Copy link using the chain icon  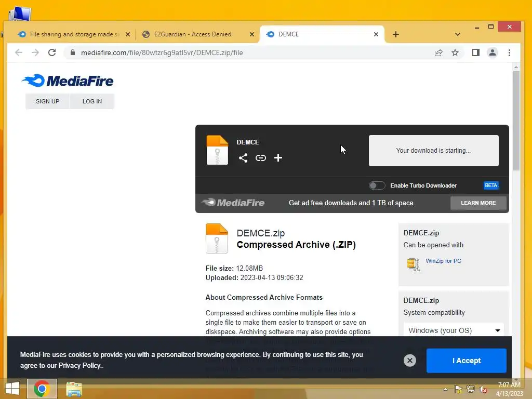261,158
